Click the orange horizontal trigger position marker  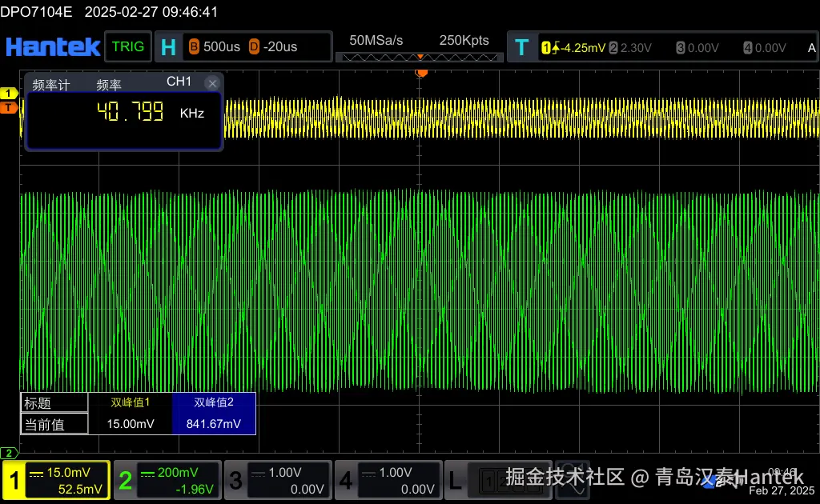(421, 73)
